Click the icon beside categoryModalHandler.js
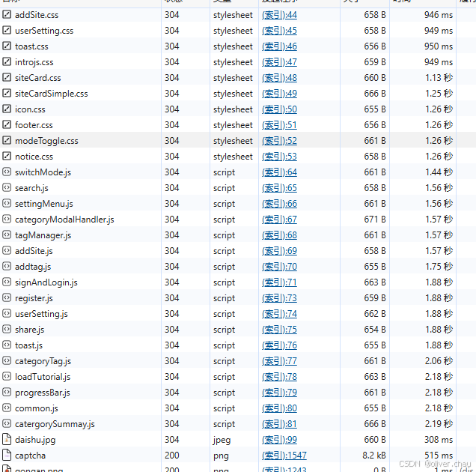Screen dimensions: 476x472 (x=7, y=219)
